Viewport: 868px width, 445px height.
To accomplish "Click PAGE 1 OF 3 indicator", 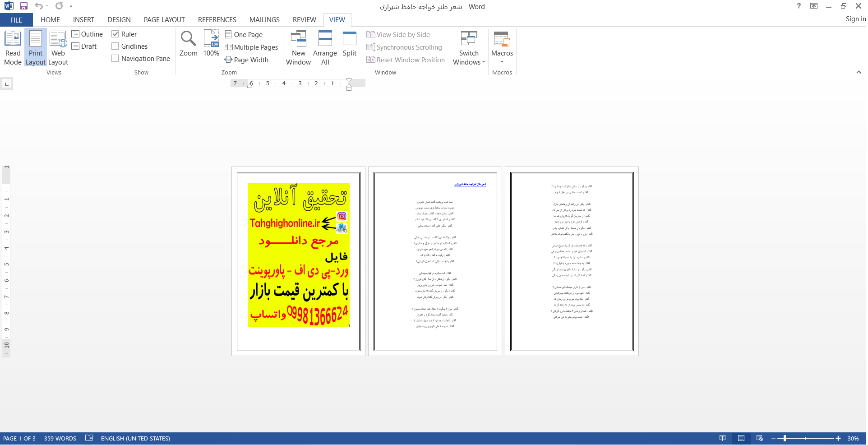I will pos(19,438).
